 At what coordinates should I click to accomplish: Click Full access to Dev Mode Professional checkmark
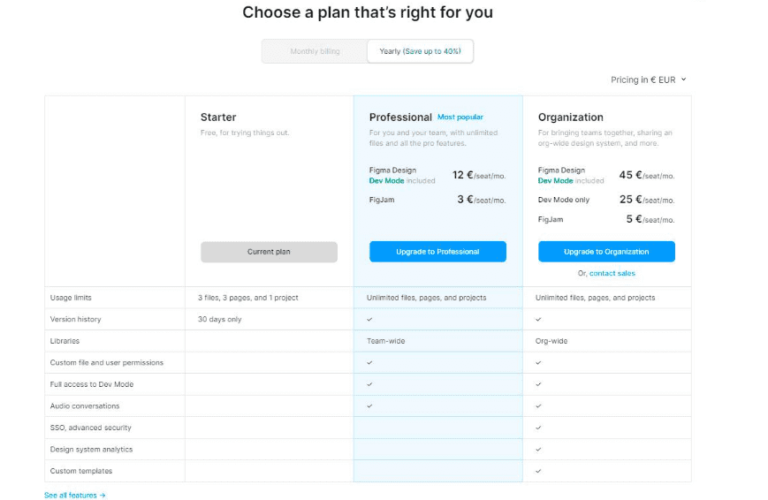(370, 384)
